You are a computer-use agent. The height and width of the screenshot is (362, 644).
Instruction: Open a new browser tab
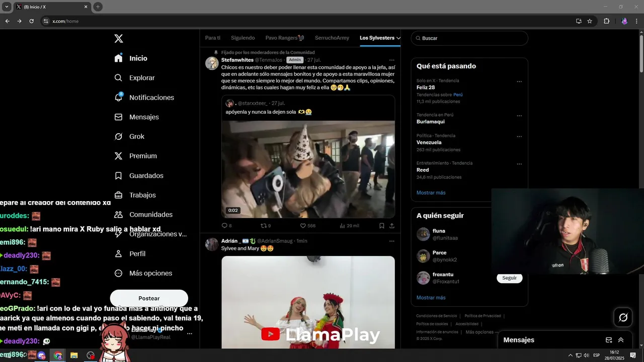tap(98, 7)
